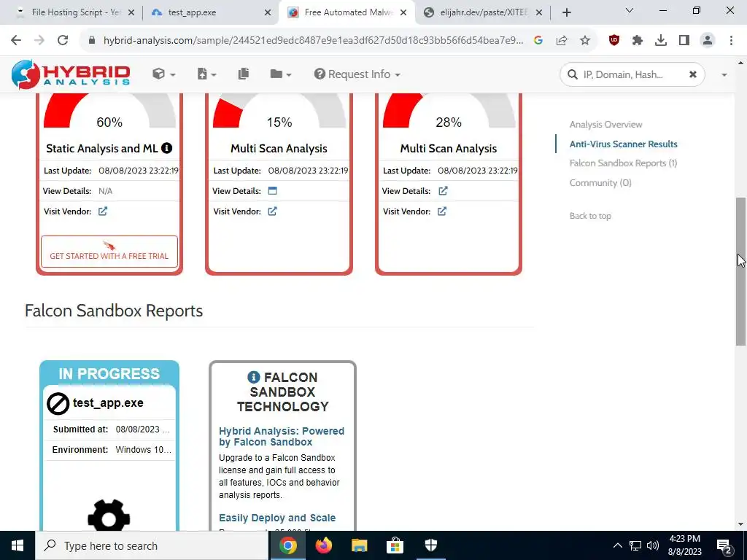Click the 15% Multi Scan gauge
Viewport: 747px width, 560px height.
[279, 111]
